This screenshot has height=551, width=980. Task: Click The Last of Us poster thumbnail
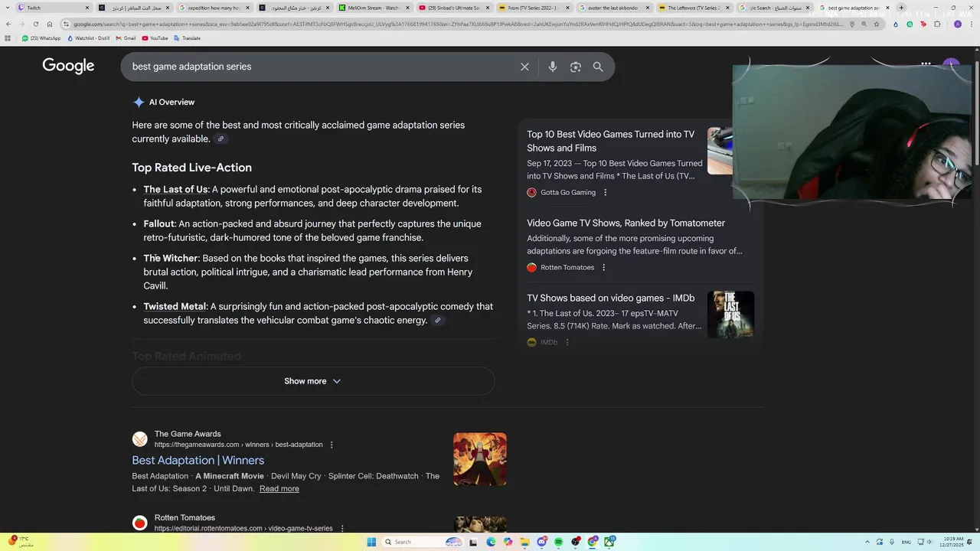pos(730,315)
